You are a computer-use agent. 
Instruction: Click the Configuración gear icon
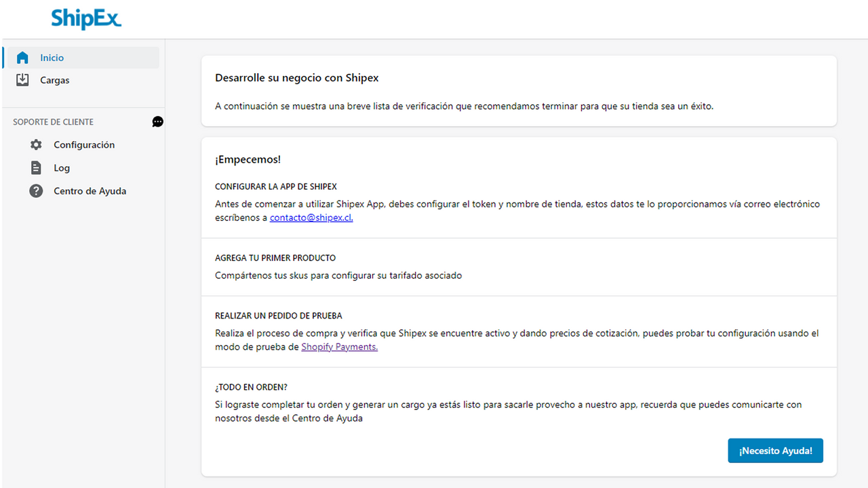[x=35, y=144]
